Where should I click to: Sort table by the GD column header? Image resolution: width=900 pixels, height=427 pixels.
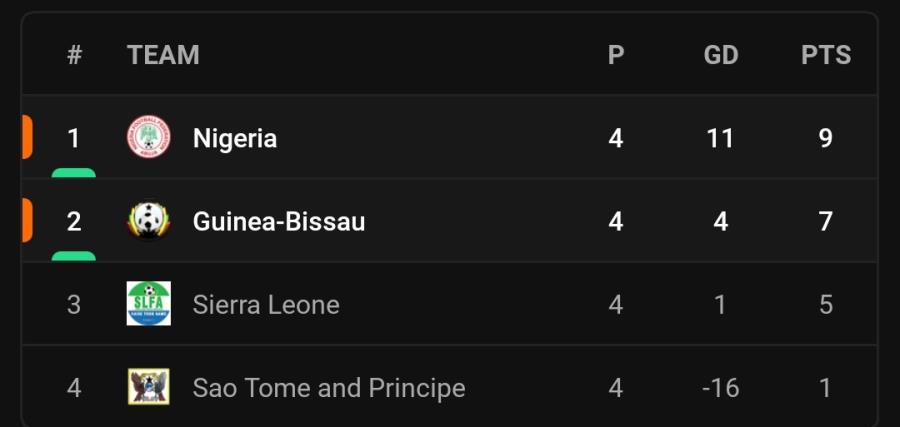point(721,55)
